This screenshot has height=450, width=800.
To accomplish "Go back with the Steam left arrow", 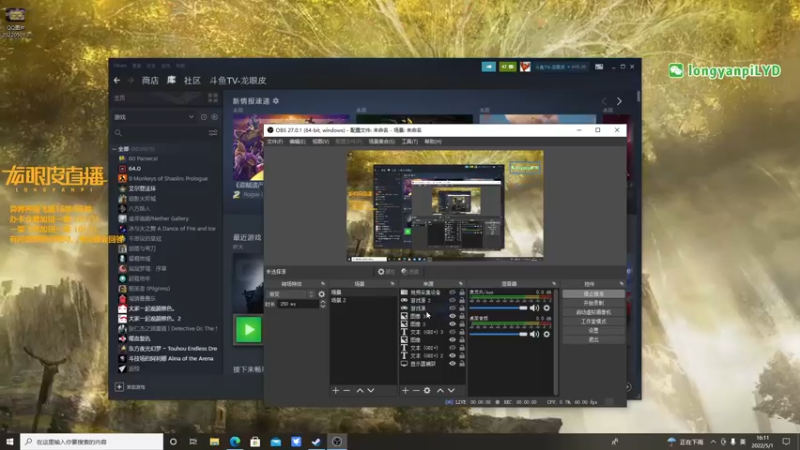I will coord(117,80).
